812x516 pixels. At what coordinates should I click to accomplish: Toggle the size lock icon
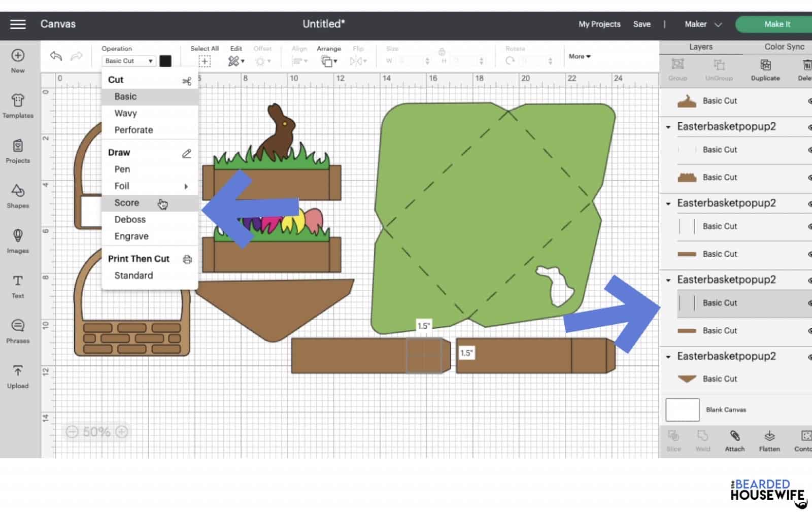[442, 52]
